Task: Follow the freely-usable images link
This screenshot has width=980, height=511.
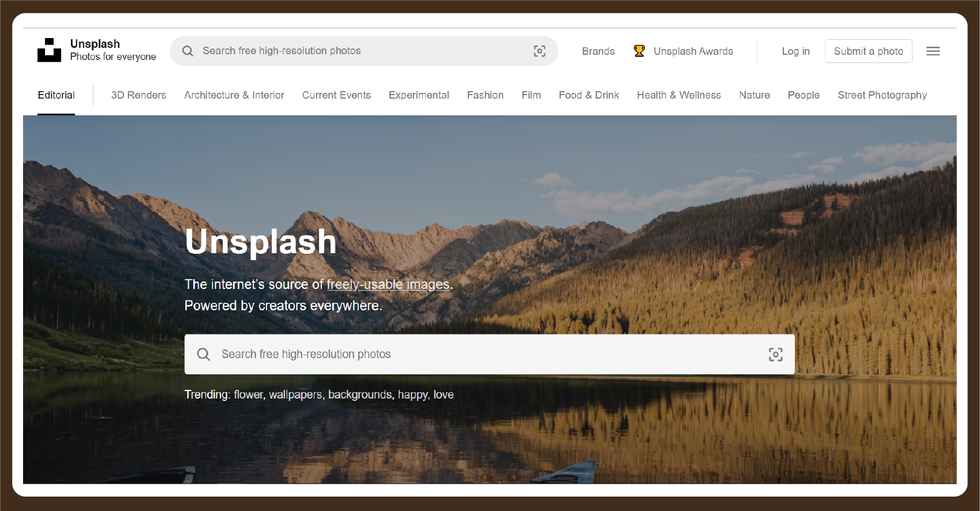Action: pos(388,284)
